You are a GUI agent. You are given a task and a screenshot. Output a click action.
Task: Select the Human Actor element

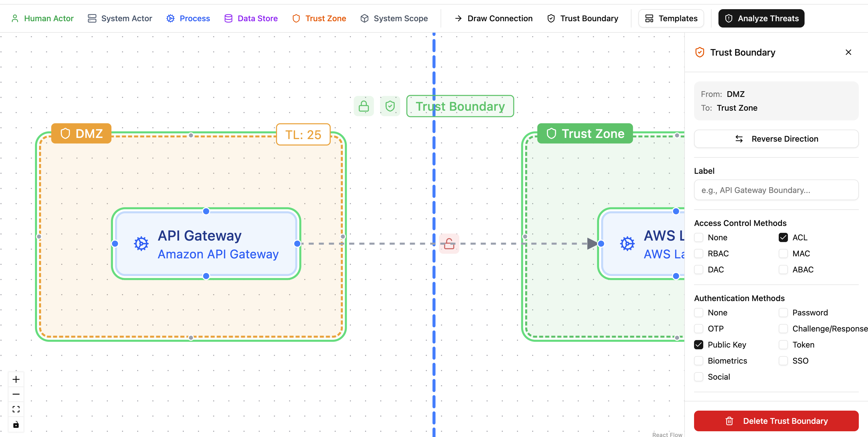tap(42, 18)
